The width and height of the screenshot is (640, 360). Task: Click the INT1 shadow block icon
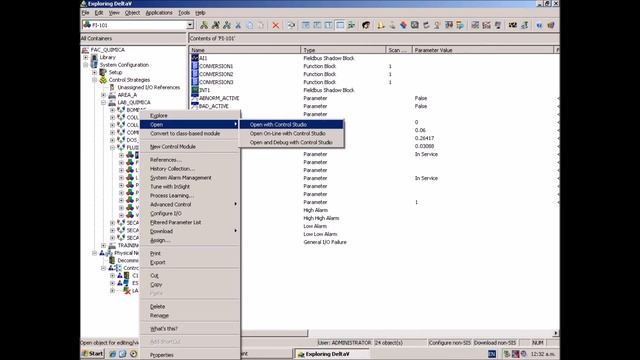click(x=195, y=90)
